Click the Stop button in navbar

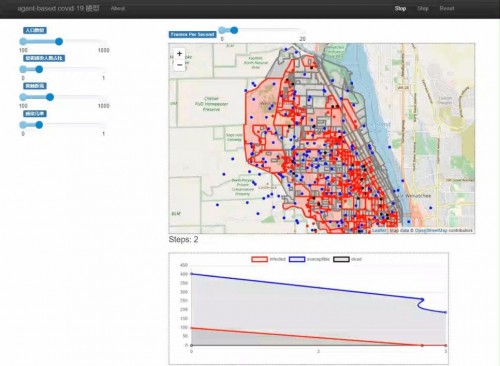point(400,8)
